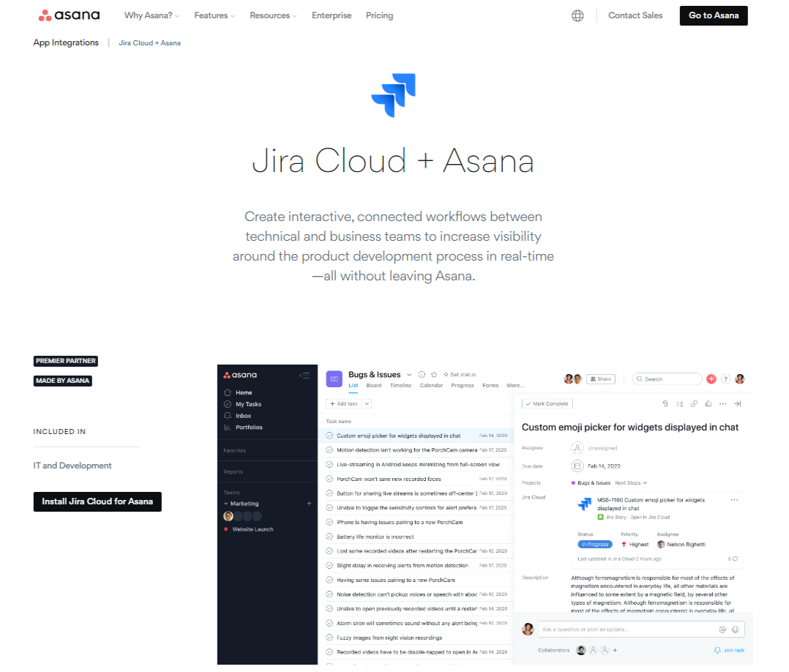Open the Next Steps section dropdown
789x672 pixels.
pos(630,482)
